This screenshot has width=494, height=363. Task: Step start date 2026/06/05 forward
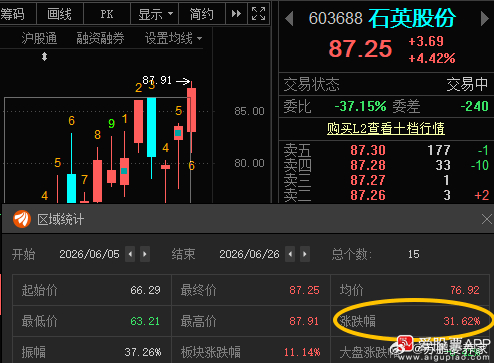click(145, 254)
